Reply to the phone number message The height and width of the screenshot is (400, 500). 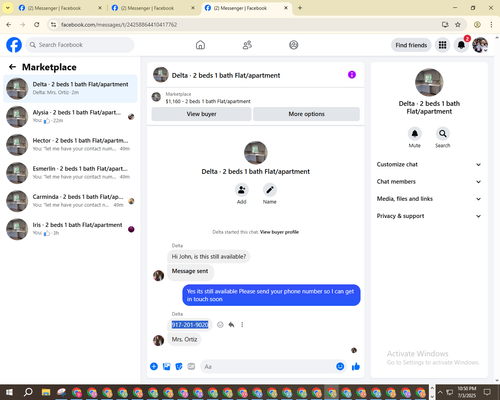(x=231, y=325)
